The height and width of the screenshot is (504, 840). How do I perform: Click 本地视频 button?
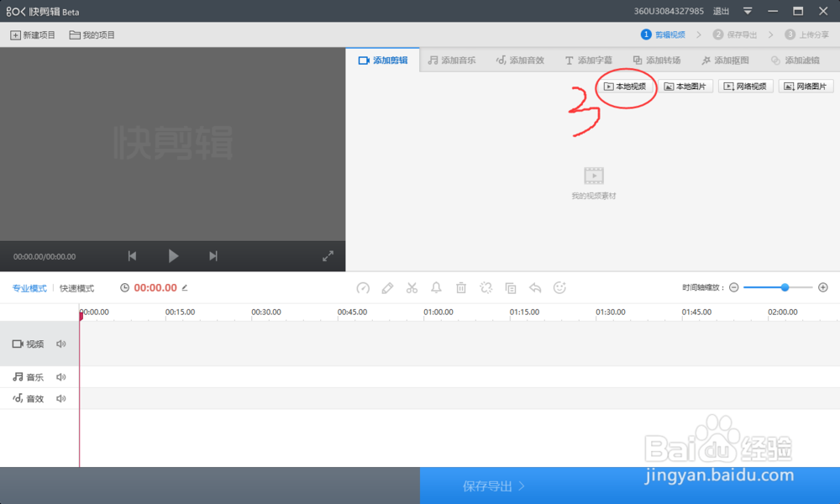[625, 87]
